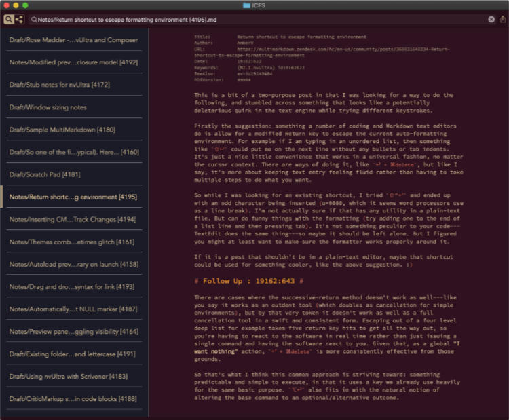Select Notes/Modified preview closure model [4192]
Viewport: 509px width, 420px height.
72,62
